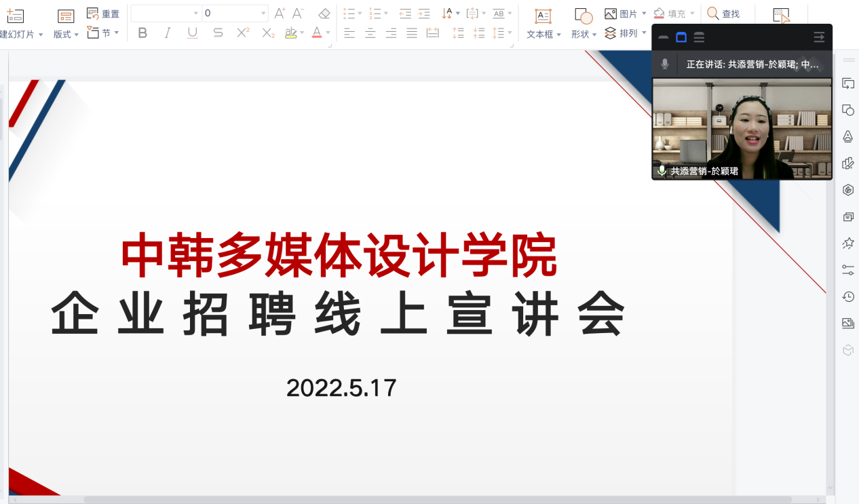Click the 查找 search button
This screenshot has height=504, width=859.
[723, 14]
